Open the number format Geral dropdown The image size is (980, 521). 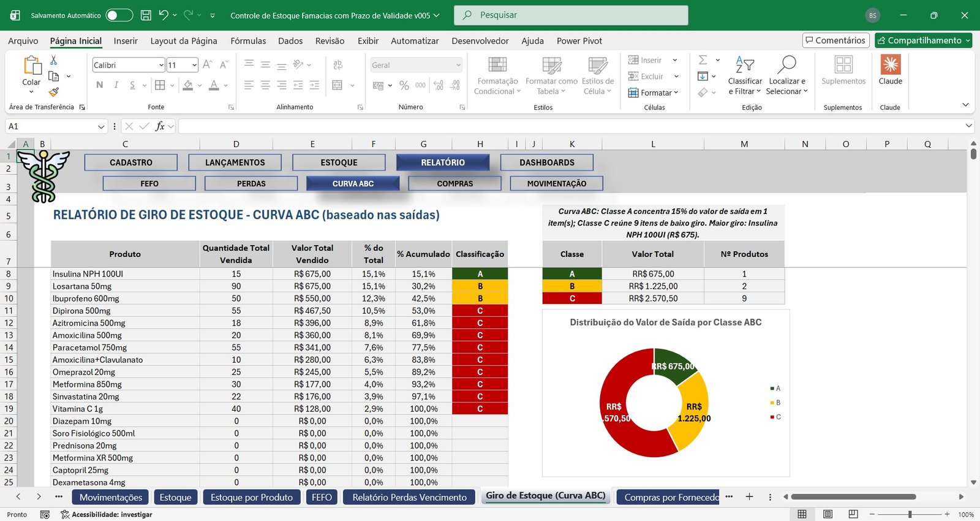[458, 65]
